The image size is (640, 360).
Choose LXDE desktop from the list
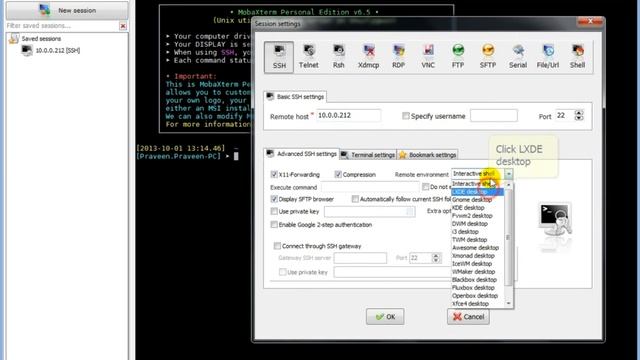tap(478, 192)
